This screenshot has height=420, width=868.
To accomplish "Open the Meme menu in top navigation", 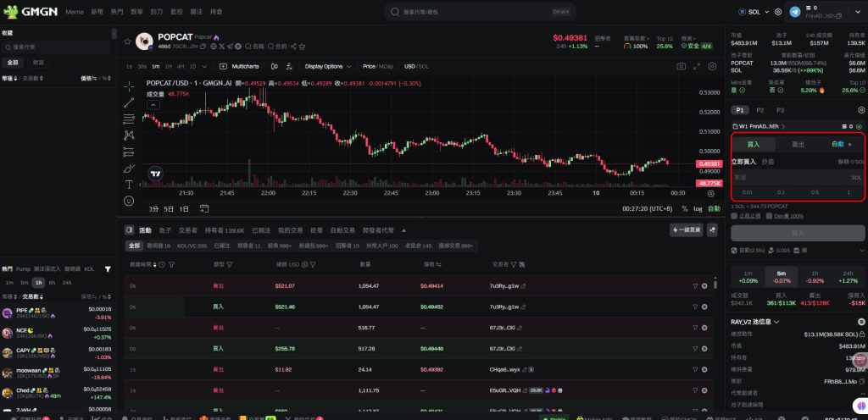I will point(75,12).
